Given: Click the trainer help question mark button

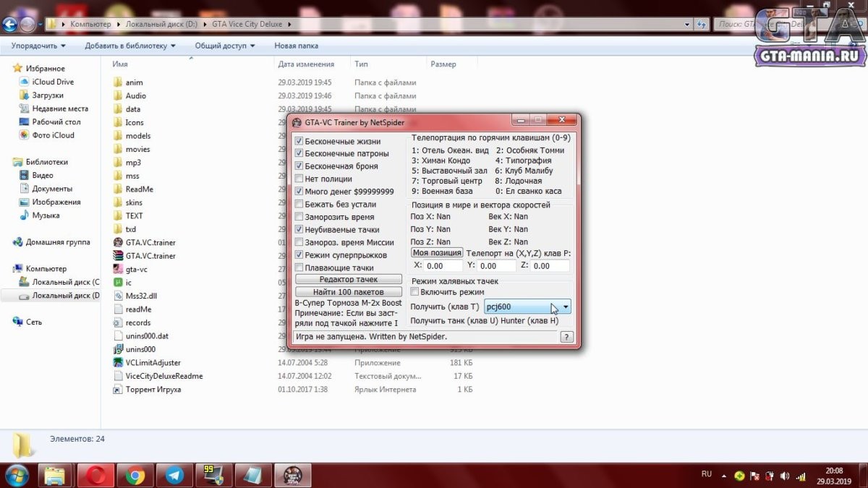Looking at the screenshot, I should [x=567, y=337].
